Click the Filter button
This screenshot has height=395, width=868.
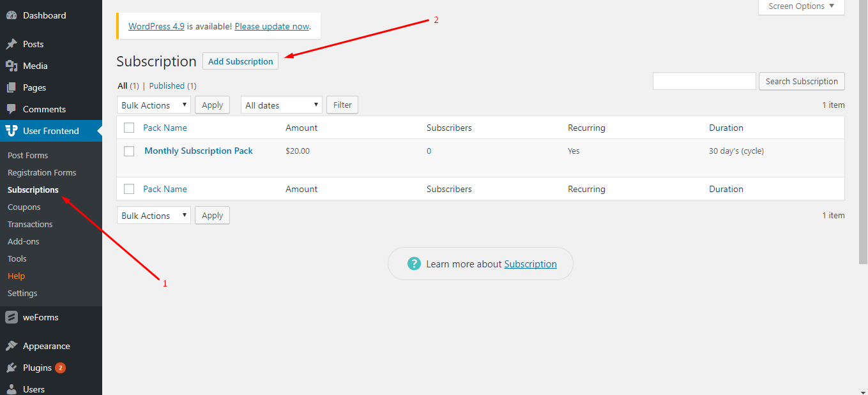click(x=342, y=105)
